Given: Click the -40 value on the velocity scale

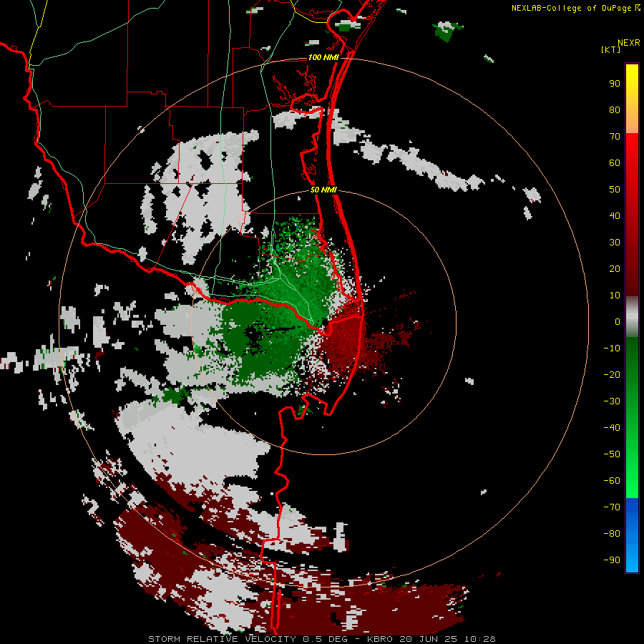Looking at the screenshot, I should [x=612, y=428].
